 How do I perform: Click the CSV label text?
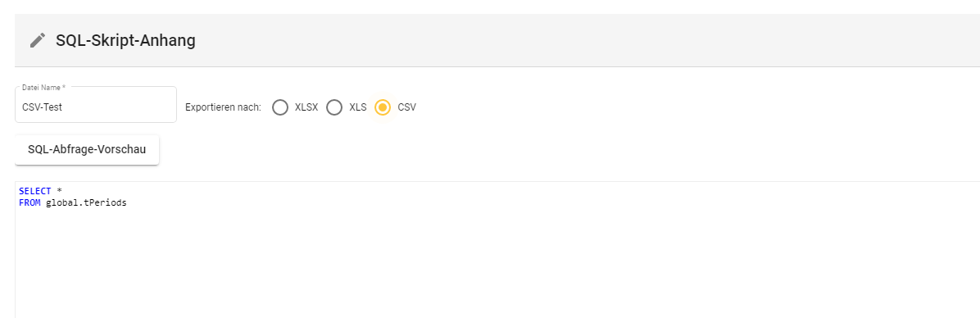(407, 107)
